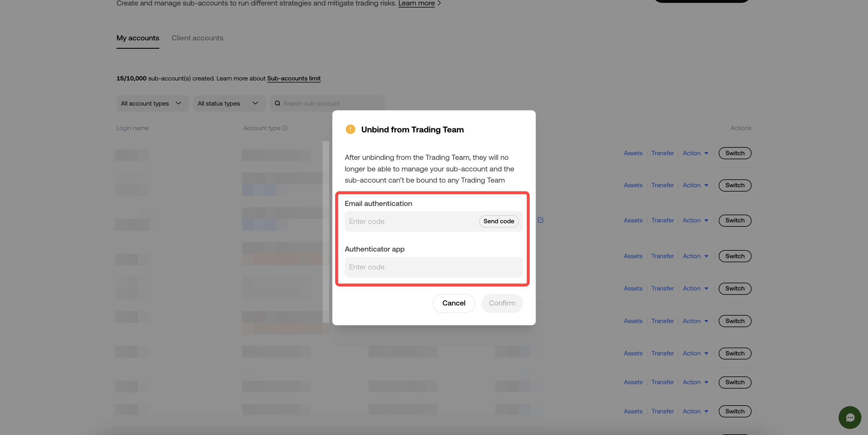Click Transfer in the second row
The width and height of the screenshot is (868, 435).
[663, 185]
